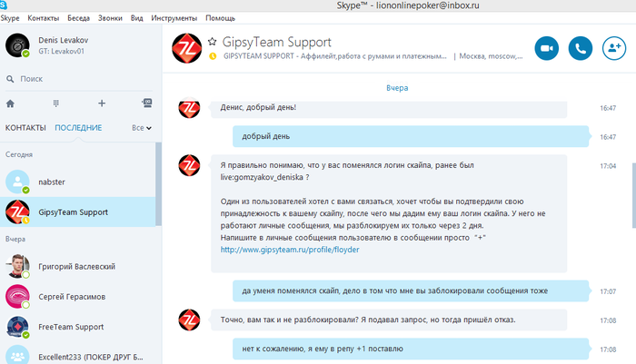
Task: Start a voice call with GipsyTeam Support
Action: coord(580,48)
